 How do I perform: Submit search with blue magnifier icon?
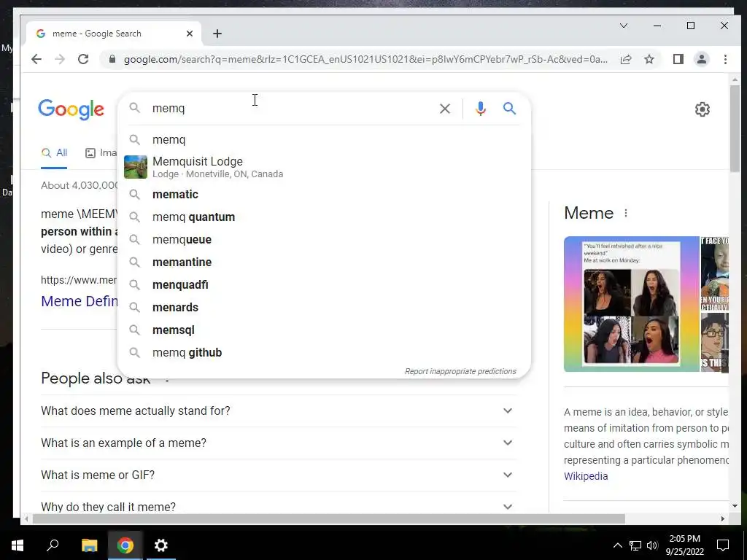509,109
